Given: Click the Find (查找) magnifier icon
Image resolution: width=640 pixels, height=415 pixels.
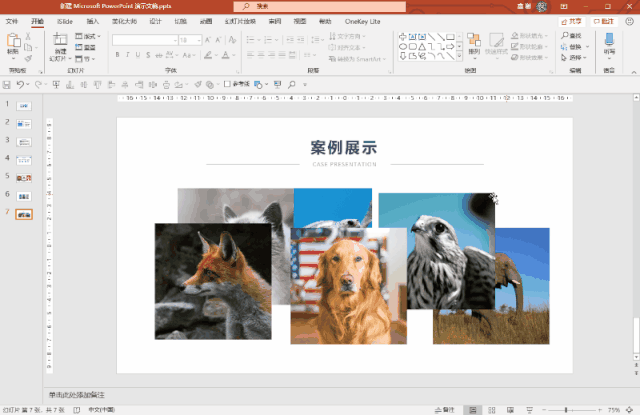Looking at the screenshot, I should (564, 35).
